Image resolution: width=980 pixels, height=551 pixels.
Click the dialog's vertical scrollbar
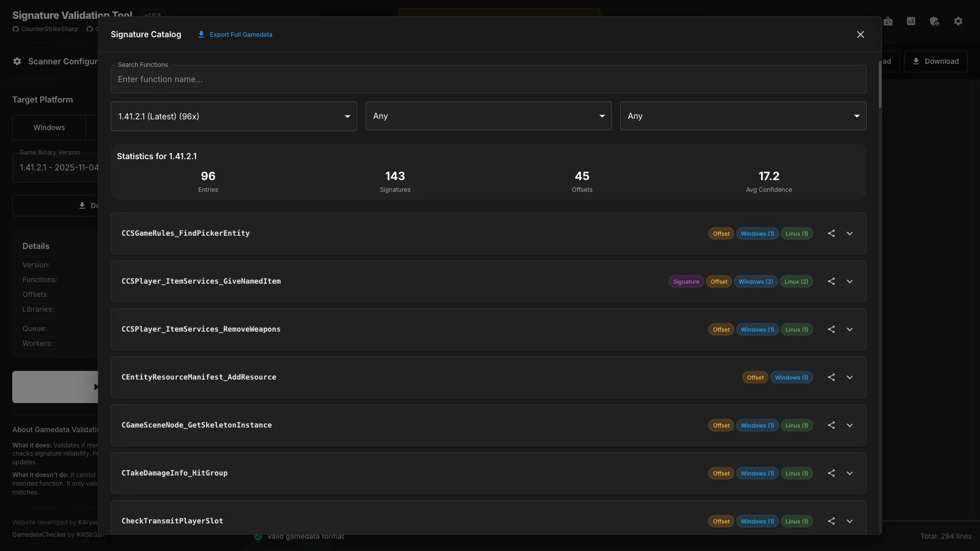point(880,84)
